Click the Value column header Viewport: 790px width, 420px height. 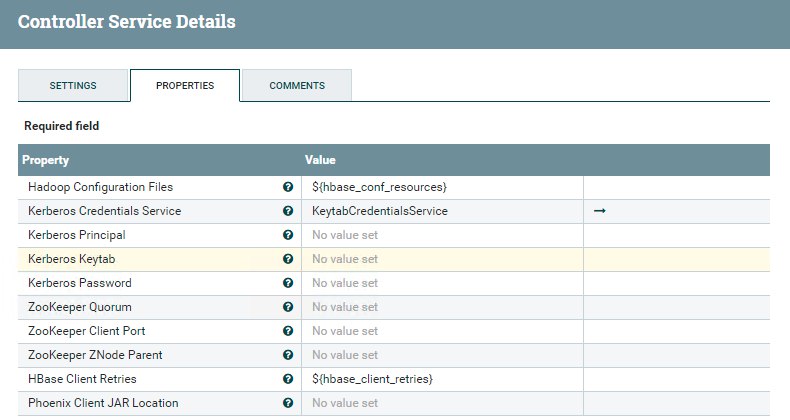320,160
